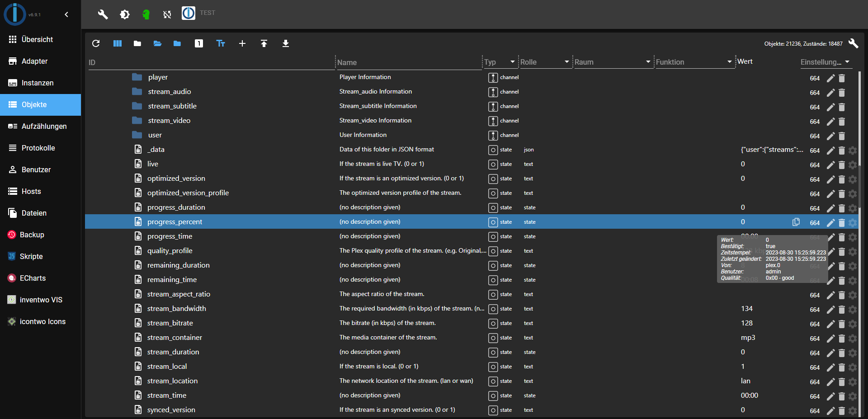Viewport: 868px width, 419px height.
Task: Open Backup in the sidebar
Action: pos(41,235)
